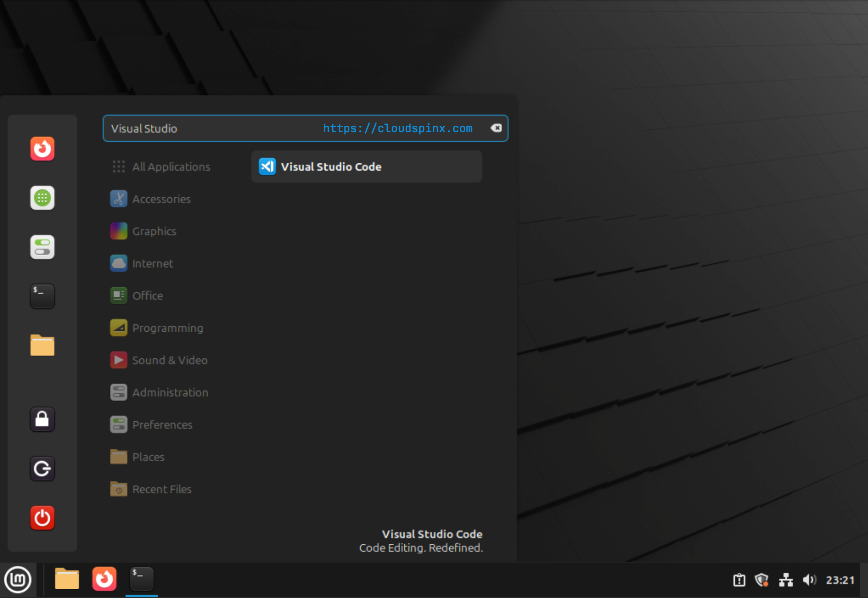Click inside the search input field

[x=218, y=128]
